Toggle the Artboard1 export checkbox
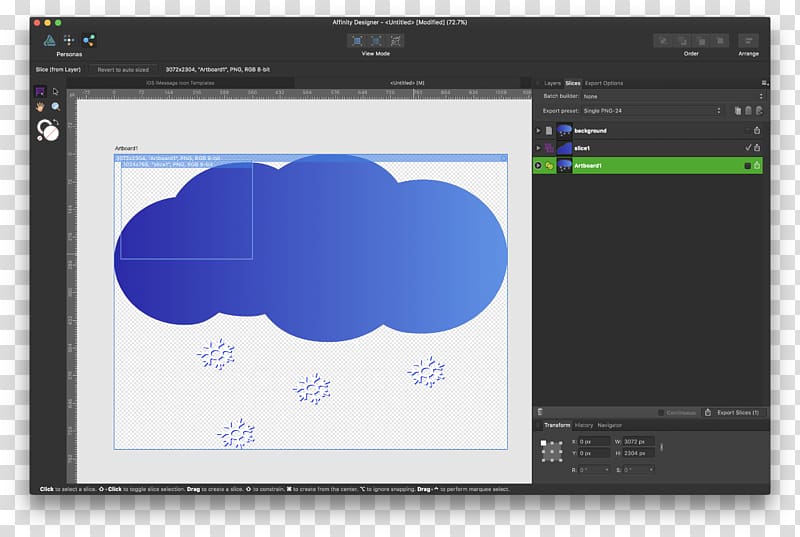Screen dimensions: 800x537 coord(747,165)
